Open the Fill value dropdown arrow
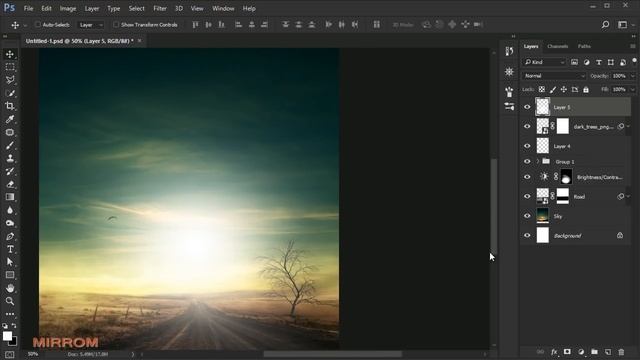Screen dimensions: 640x360 click(x=633, y=89)
